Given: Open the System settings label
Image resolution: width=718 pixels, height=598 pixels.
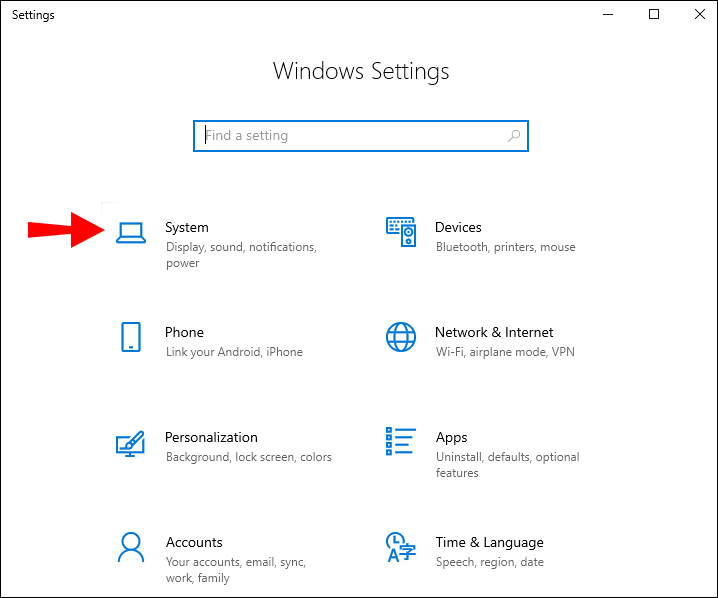Looking at the screenshot, I should pyautogui.click(x=187, y=228).
